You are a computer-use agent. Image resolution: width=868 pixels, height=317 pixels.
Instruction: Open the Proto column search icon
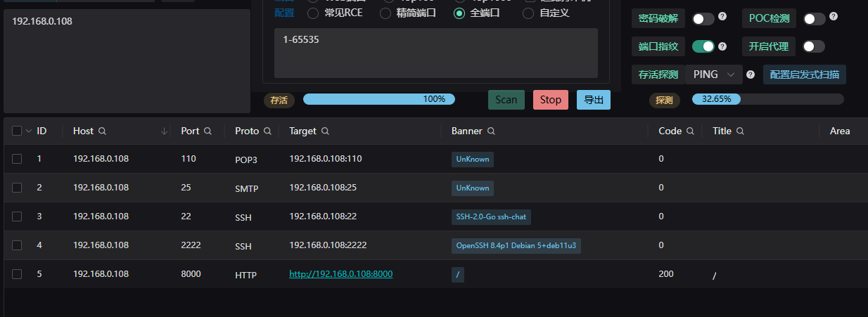267,131
